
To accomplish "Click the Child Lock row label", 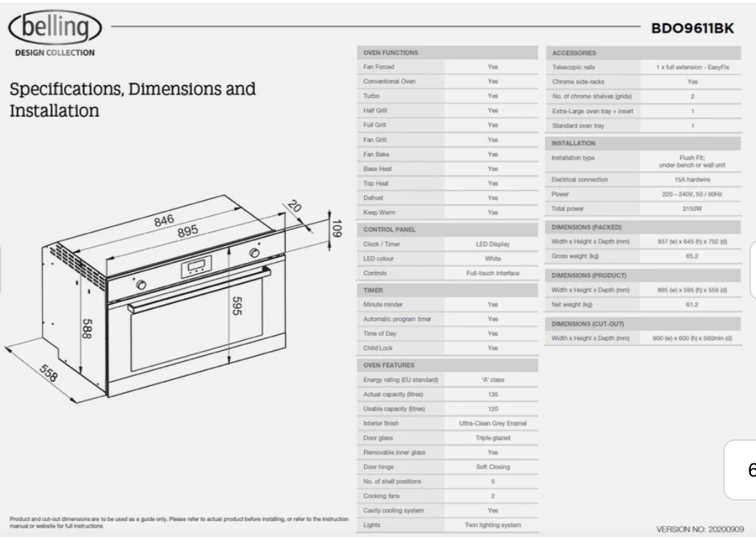I will point(378,347).
